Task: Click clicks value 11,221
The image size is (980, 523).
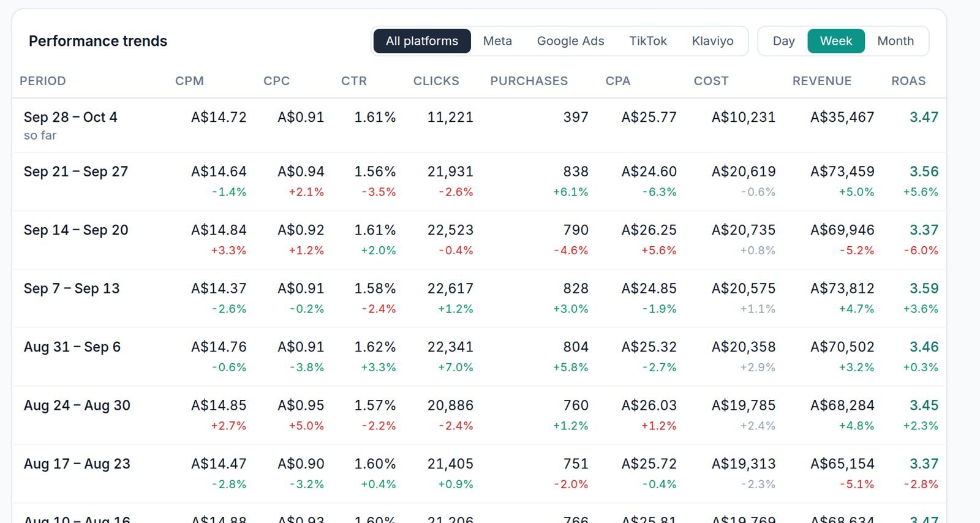Action: [450, 117]
